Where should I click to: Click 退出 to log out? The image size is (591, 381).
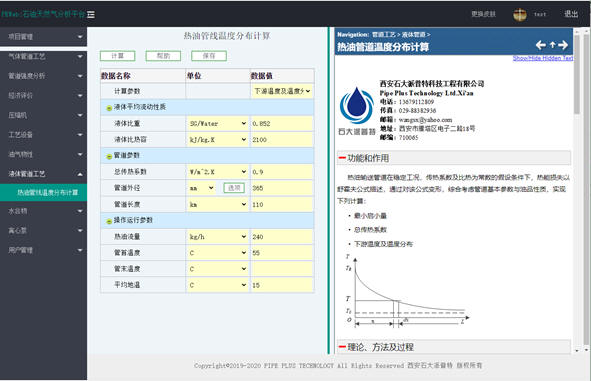(x=571, y=14)
